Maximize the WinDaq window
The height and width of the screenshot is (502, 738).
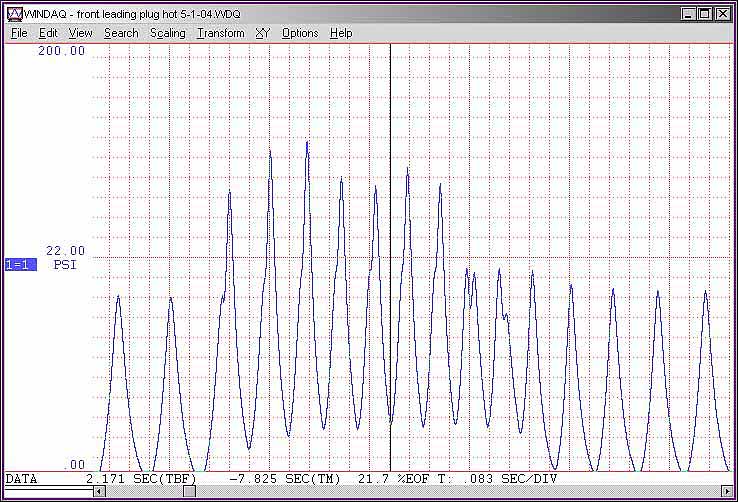coord(705,14)
